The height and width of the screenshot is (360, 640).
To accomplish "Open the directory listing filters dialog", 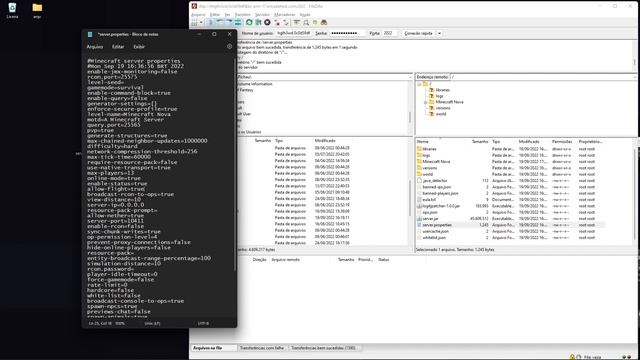I will pos(297,22).
